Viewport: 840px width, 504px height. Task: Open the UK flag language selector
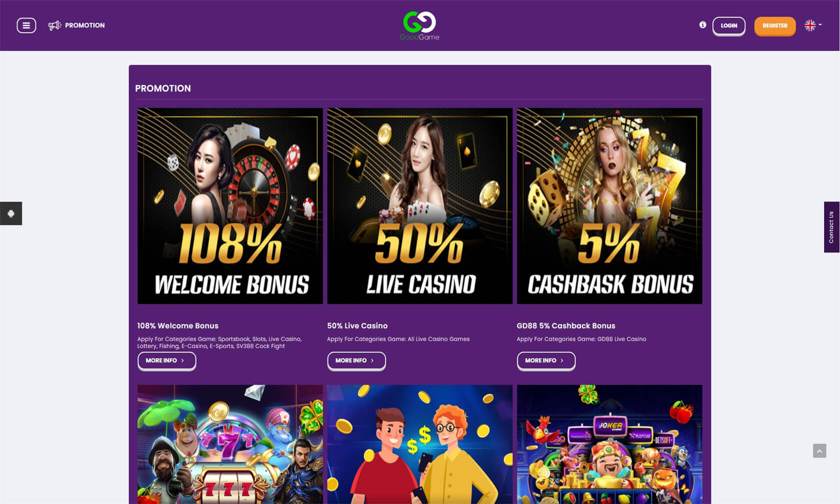(813, 25)
